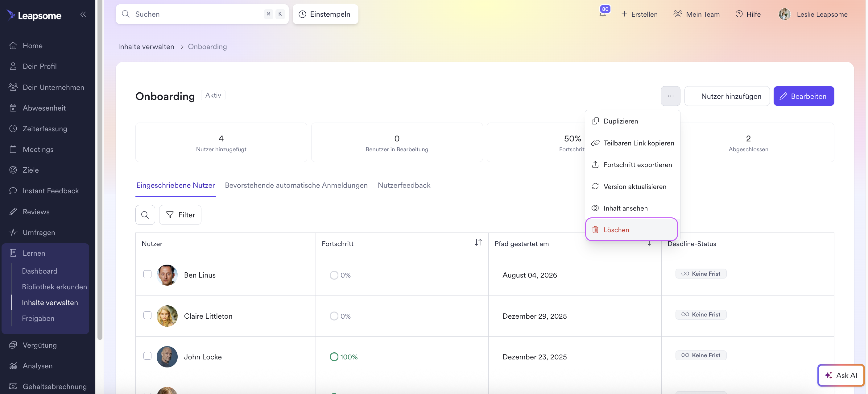Click Inhalte verwalten breadcrumb link

[146, 47]
